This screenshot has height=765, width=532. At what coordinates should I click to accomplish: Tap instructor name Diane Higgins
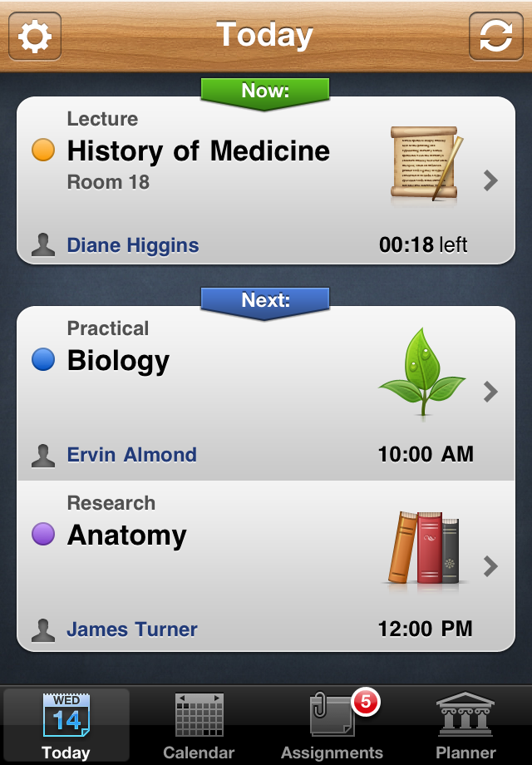(133, 245)
